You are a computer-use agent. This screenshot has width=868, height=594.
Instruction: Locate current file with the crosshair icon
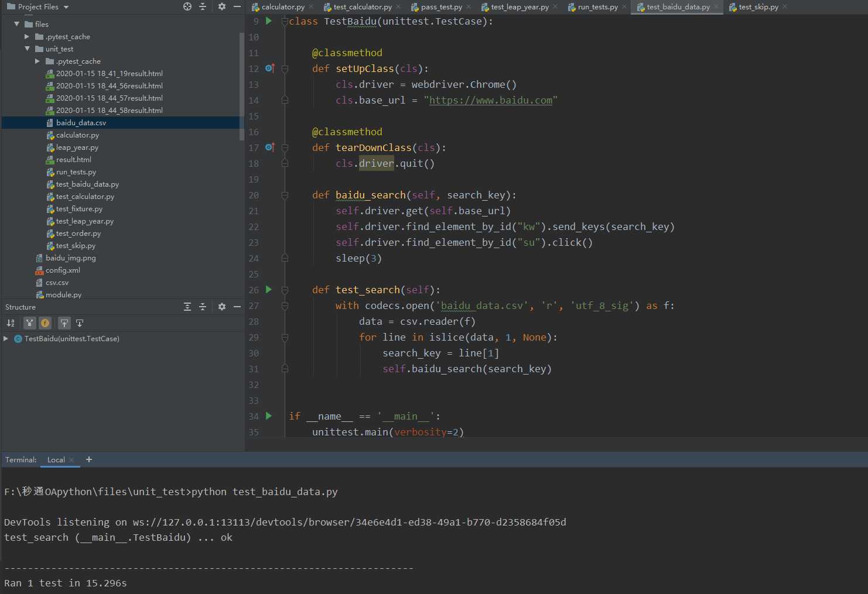pos(187,6)
